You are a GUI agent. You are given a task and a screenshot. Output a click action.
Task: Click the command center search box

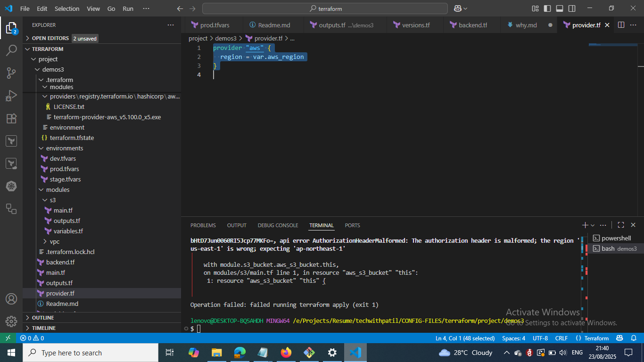tap(325, 8)
